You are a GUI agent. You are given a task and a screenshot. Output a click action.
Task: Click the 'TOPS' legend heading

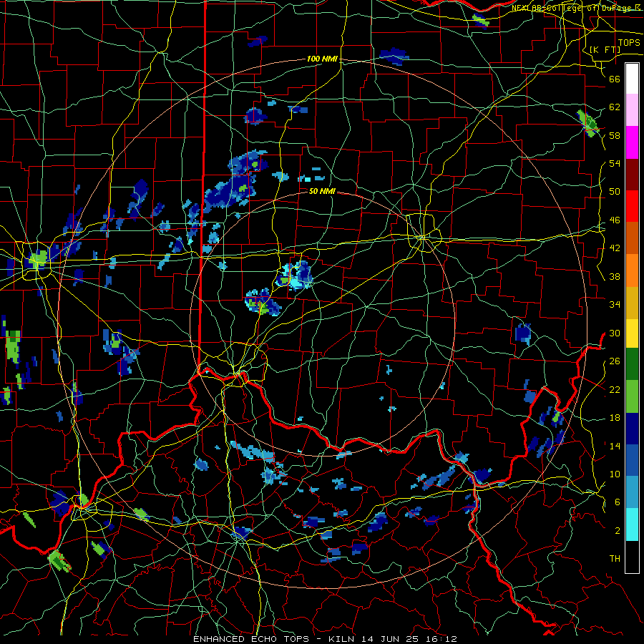click(629, 43)
